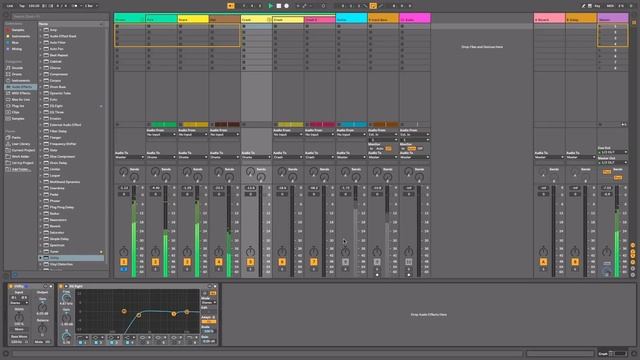Click the show/hide browser arrow icon

6,15
